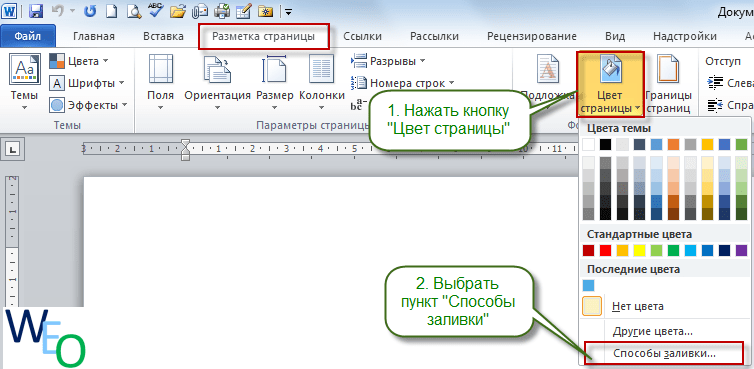754x369 pixels.
Task: Pick the green theme color in top row
Action: click(741, 144)
